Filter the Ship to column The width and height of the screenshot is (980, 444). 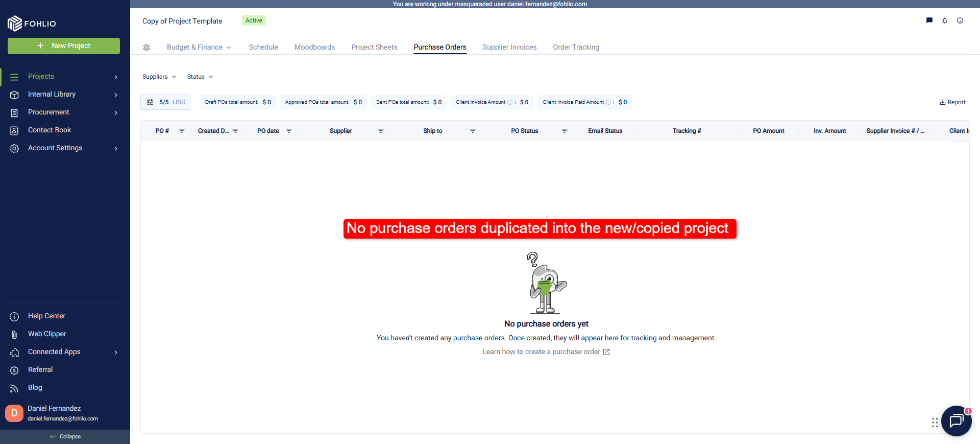click(473, 131)
